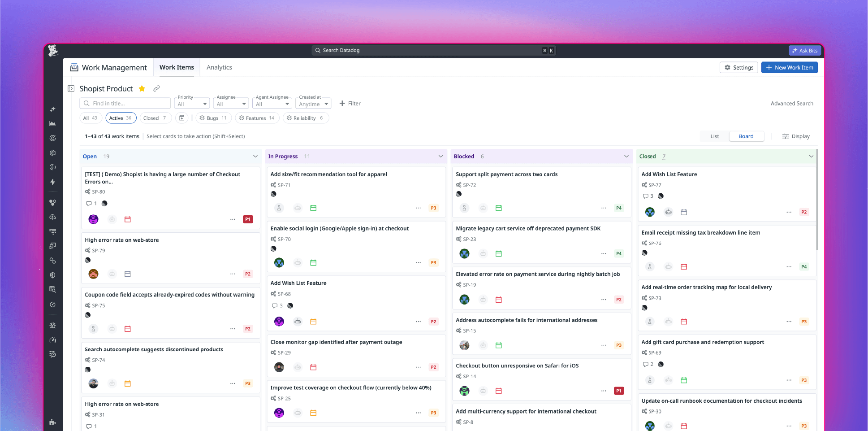868x431 pixels.
Task: Add a filter with the Filter button
Action: pyautogui.click(x=350, y=104)
